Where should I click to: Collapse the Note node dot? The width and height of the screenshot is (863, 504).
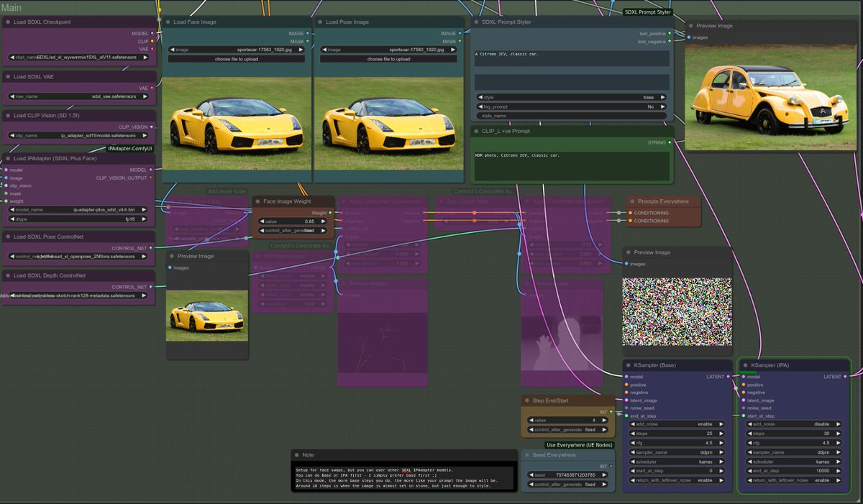(297, 455)
